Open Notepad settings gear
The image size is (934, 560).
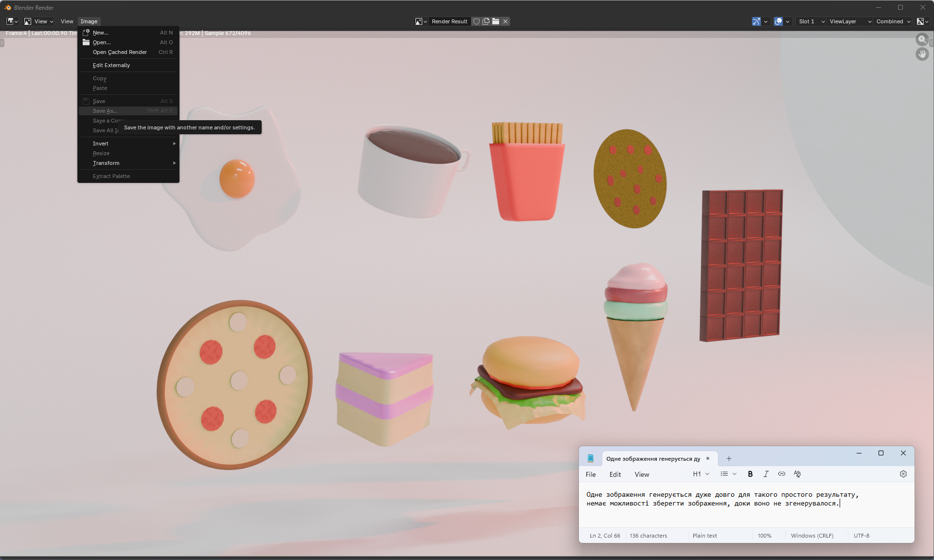click(x=903, y=474)
